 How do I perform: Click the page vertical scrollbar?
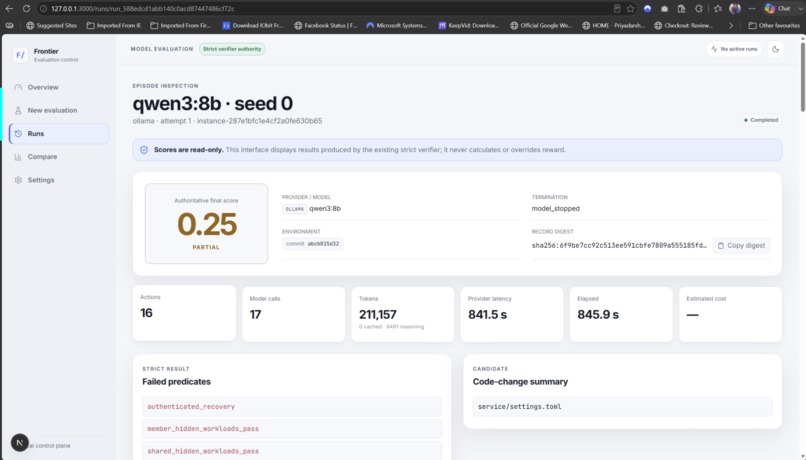[802, 77]
